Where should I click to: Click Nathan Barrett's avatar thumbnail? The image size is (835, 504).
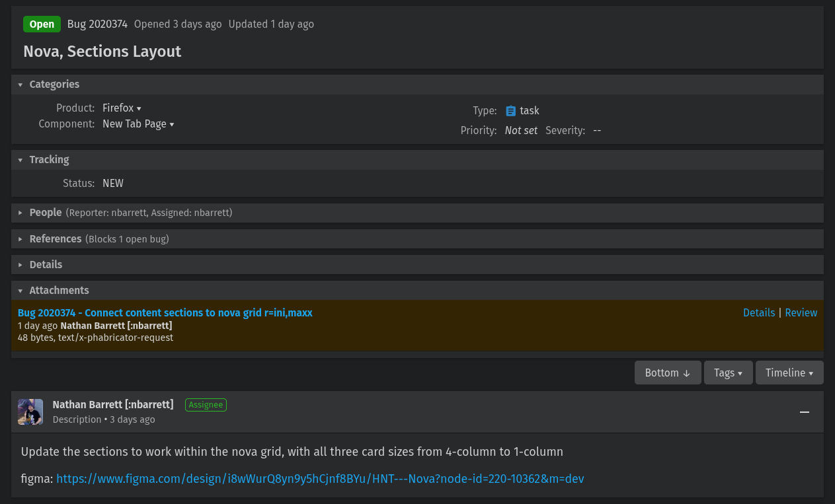[30, 411]
